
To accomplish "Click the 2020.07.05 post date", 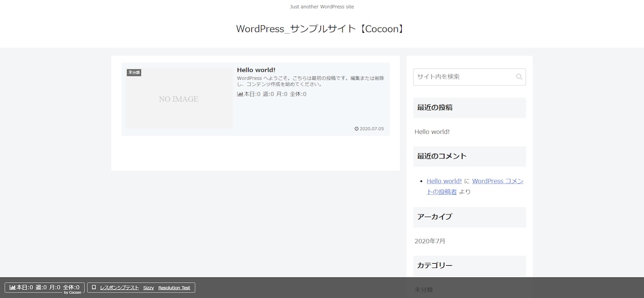I will point(372,128).
